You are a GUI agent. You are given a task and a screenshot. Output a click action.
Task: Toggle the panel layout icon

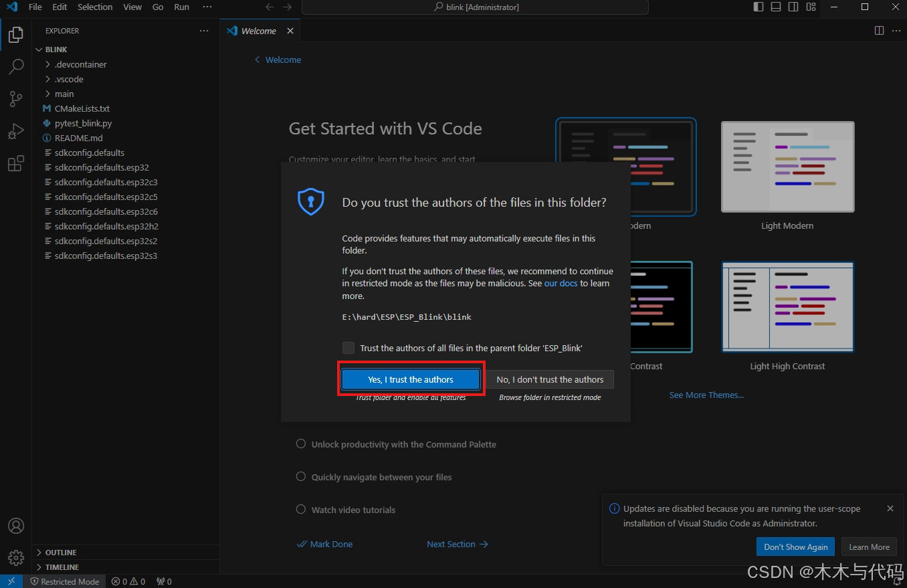pos(776,7)
